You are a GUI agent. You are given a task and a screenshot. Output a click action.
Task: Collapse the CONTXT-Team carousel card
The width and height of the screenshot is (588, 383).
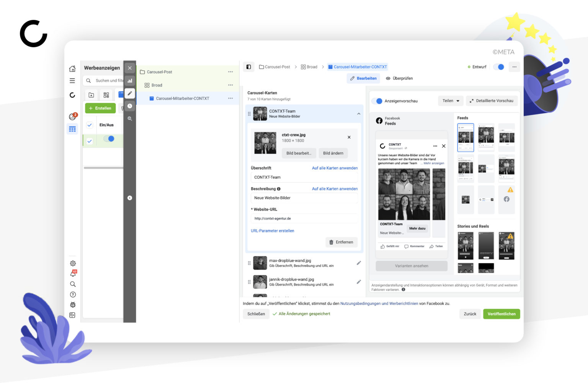tap(359, 113)
